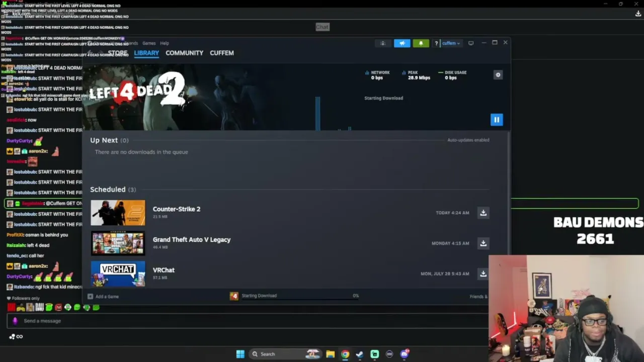The image size is (644, 362).
Task: Switch Steam to Big Picture mode
Action: coord(471,43)
